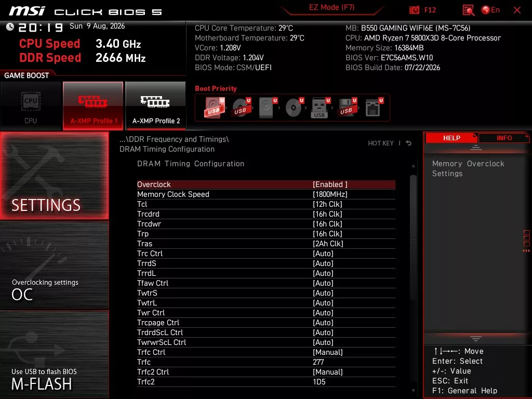Click the settings list scroll down arrow
The width and height of the screenshot is (532, 399).
tap(413, 391)
